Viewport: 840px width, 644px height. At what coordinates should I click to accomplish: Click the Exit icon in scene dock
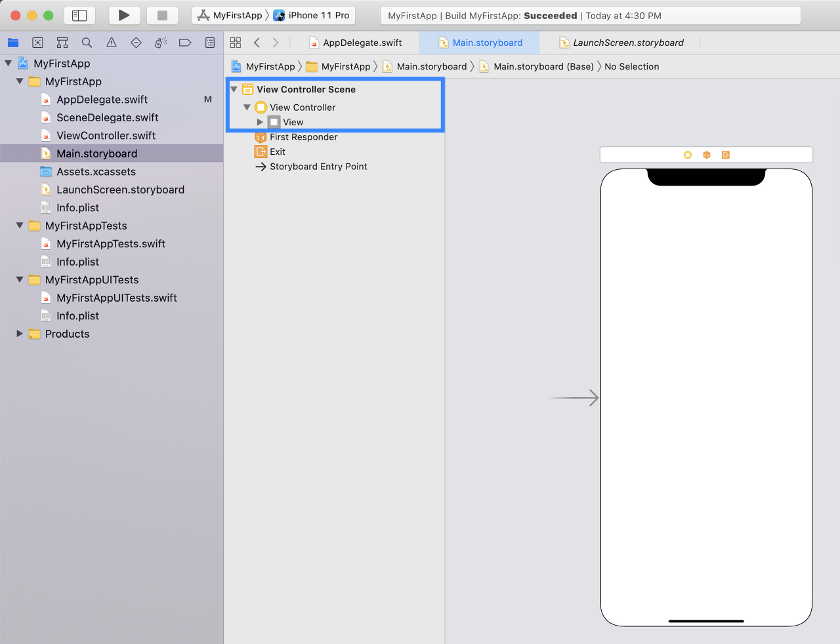tap(725, 155)
